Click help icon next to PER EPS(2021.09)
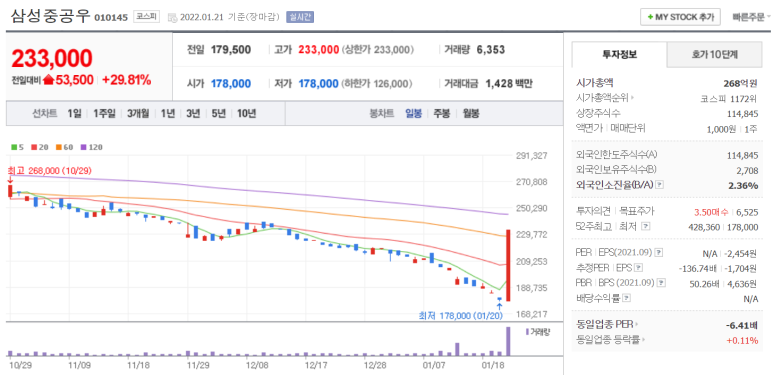 click(x=660, y=252)
